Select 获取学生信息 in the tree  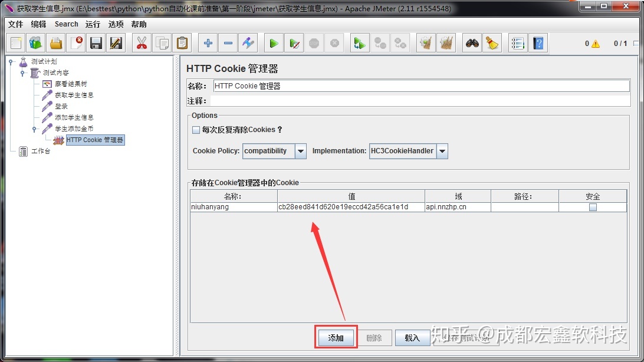74,95
